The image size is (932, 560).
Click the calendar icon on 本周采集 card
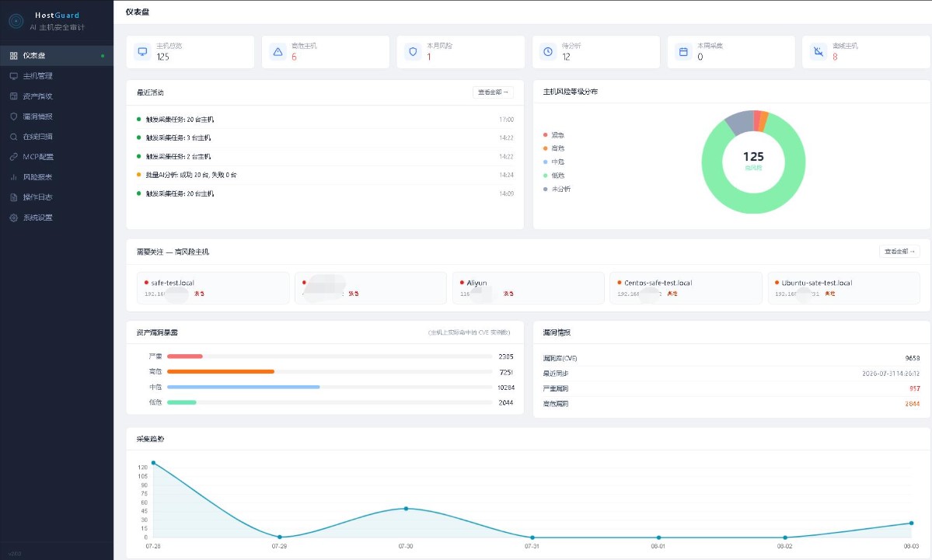[x=683, y=52]
